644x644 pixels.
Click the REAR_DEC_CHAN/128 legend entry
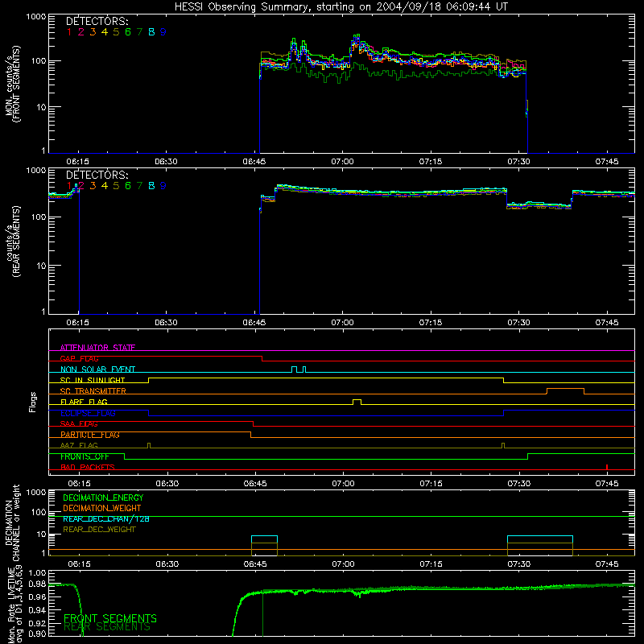(x=106, y=518)
